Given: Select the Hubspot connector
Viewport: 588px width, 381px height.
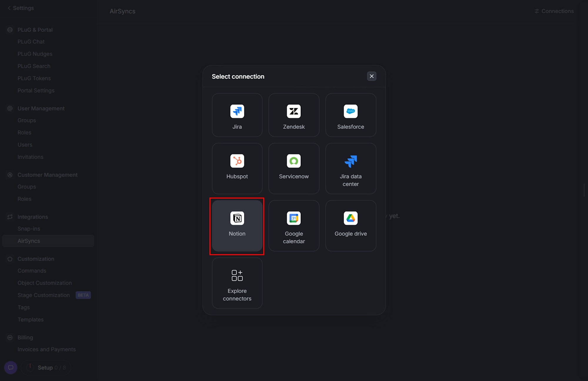Looking at the screenshot, I should pos(237,168).
